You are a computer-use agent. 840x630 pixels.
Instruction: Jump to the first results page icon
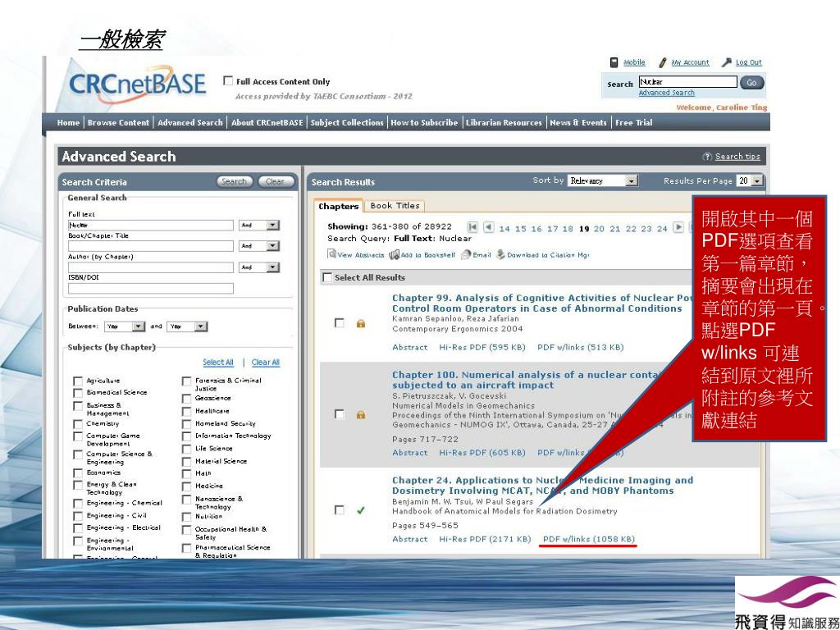472,227
